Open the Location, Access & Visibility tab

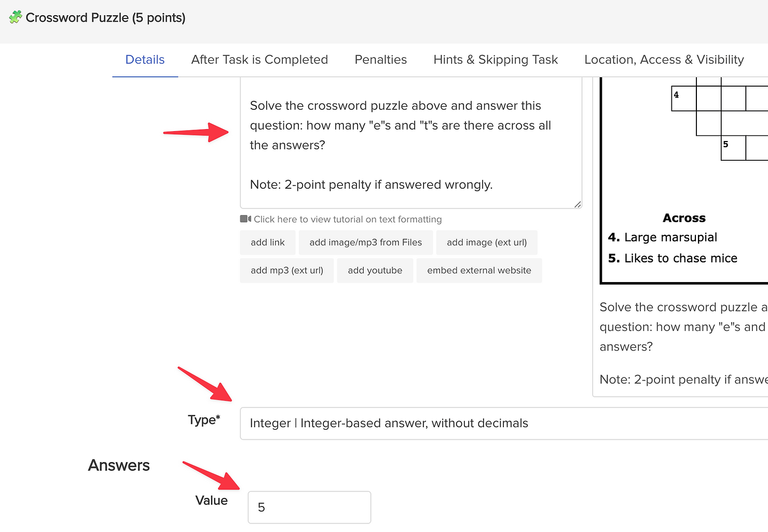(x=664, y=60)
